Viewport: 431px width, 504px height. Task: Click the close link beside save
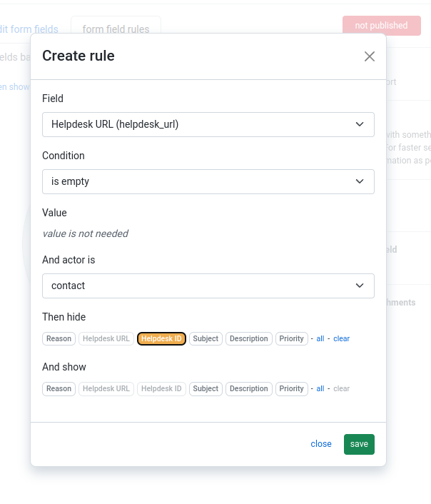click(321, 444)
